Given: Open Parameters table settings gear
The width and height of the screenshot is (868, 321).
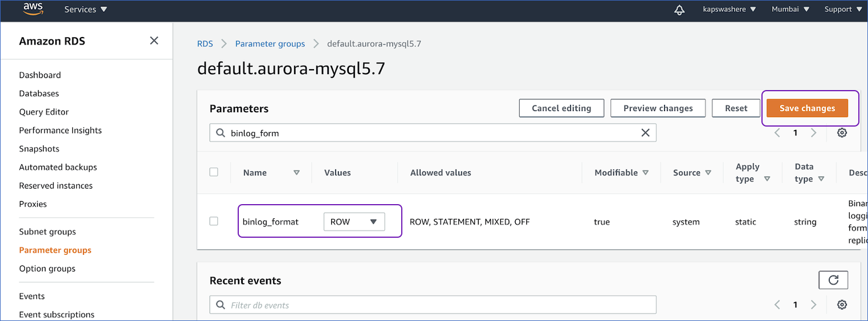Looking at the screenshot, I should 842,133.
